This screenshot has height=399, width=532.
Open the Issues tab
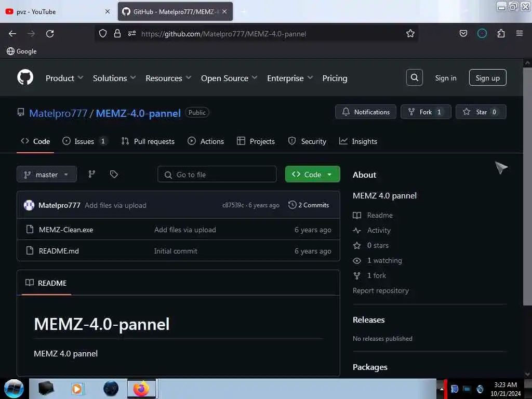[85, 141]
